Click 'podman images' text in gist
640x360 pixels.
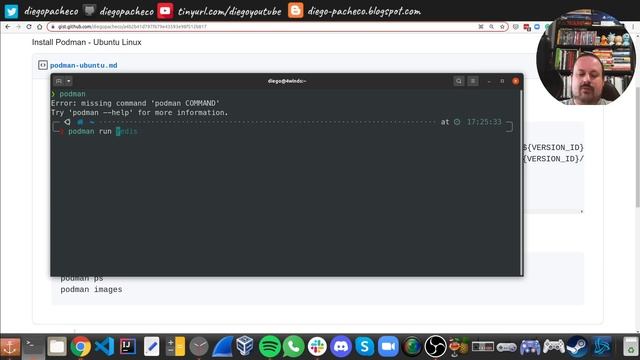91,289
